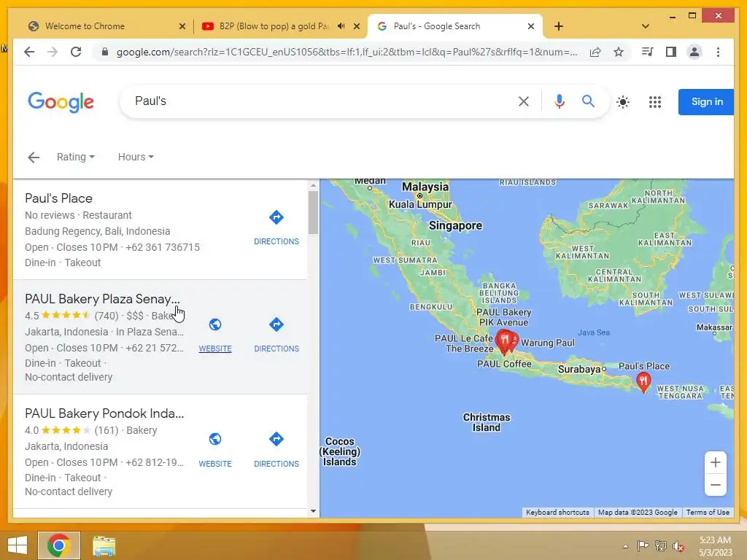Open File Explorer from the taskbar

[104, 545]
